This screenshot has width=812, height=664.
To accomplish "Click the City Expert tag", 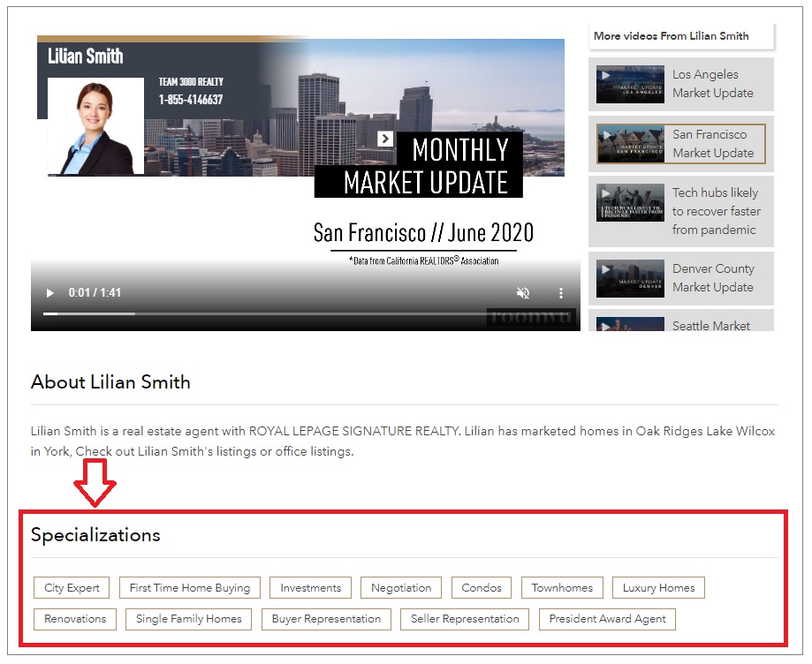I will (x=72, y=588).
